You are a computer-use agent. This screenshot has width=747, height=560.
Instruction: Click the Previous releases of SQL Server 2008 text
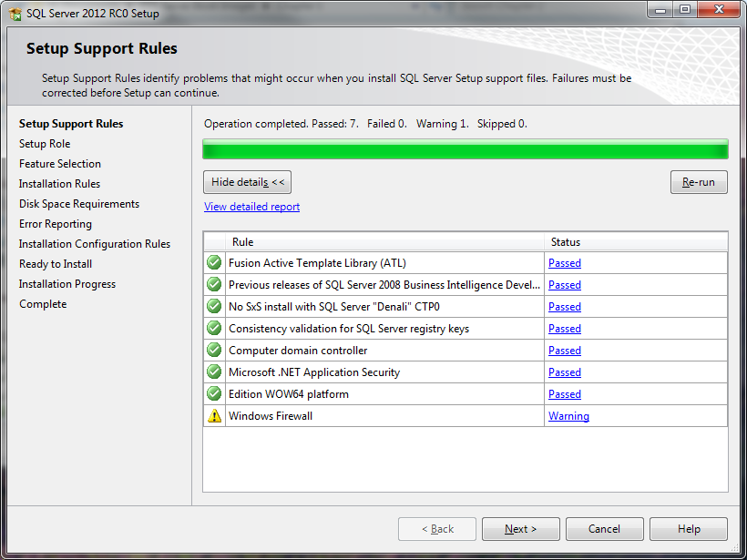(384, 285)
